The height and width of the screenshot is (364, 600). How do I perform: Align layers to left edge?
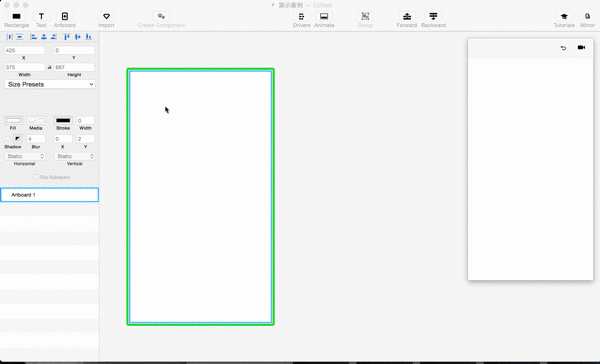click(34, 37)
